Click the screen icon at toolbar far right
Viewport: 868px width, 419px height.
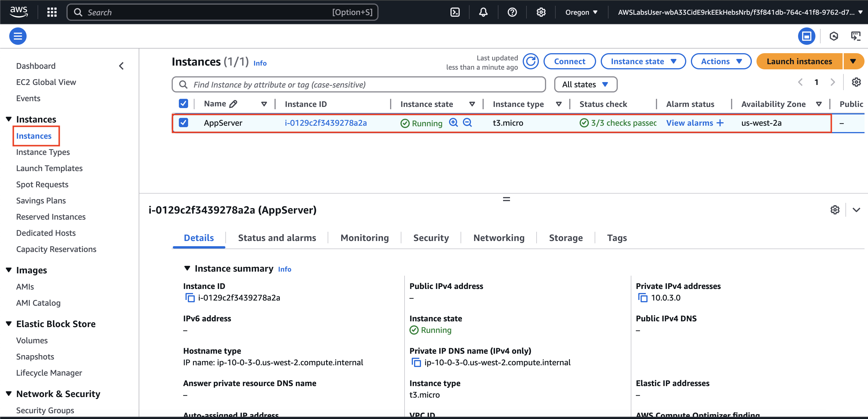pyautogui.click(x=856, y=36)
